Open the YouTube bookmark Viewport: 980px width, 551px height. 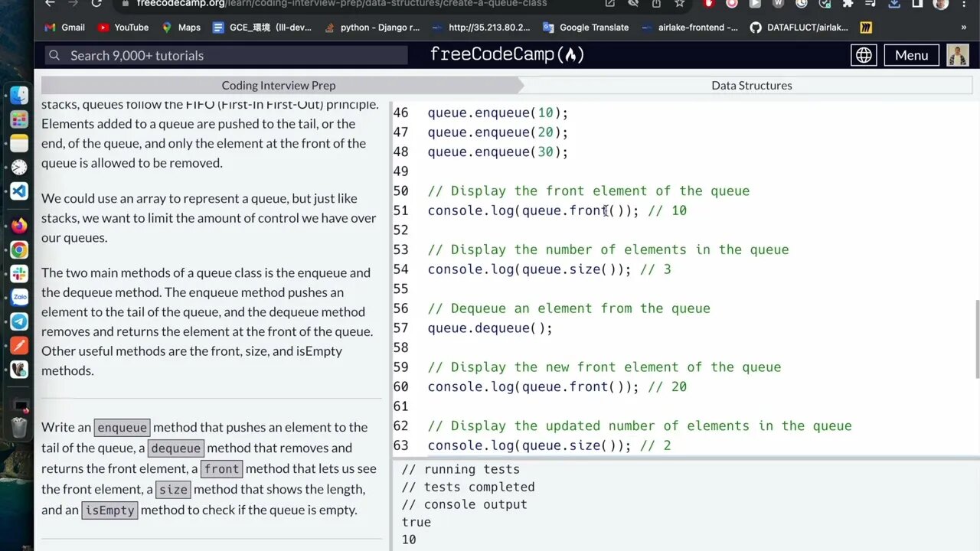(x=123, y=28)
